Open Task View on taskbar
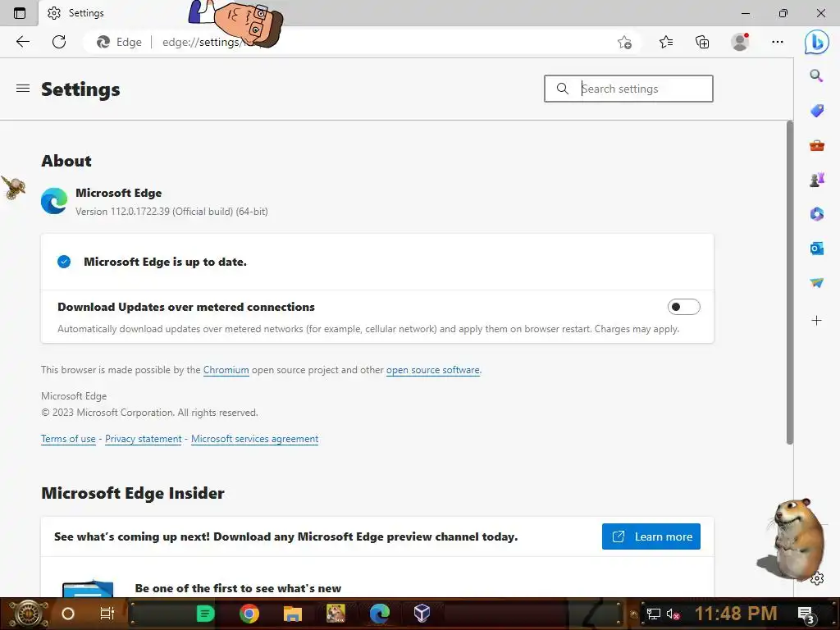Screen dimensions: 840x630 [x=107, y=614]
